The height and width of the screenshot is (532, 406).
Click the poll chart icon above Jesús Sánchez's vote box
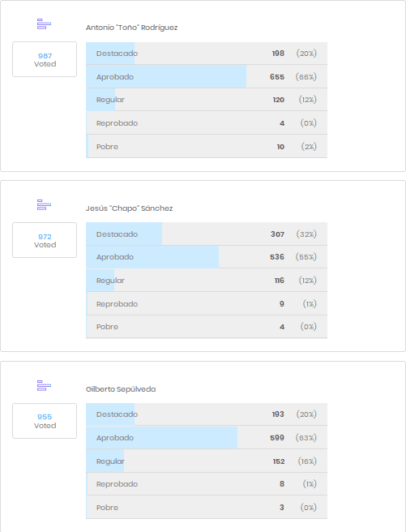click(44, 205)
